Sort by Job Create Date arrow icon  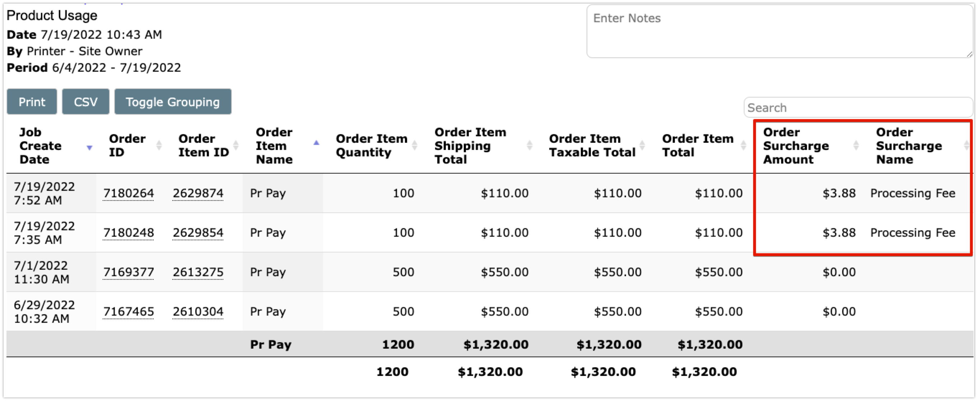coord(89,147)
